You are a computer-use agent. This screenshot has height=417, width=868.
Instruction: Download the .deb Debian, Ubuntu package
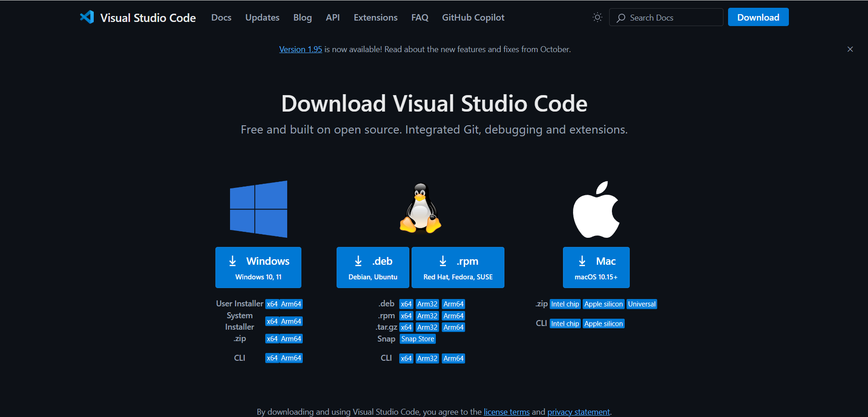pyautogui.click(x=373, y=267)
